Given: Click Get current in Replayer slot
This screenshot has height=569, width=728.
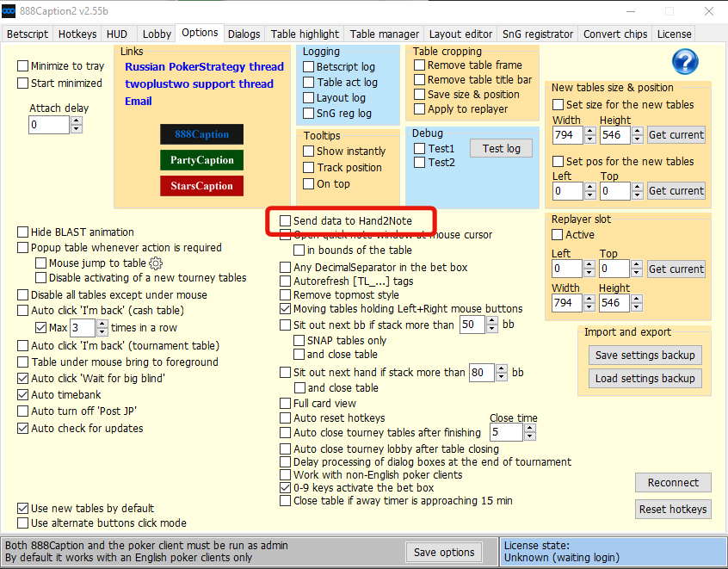Looking at the screenshot, I should (x=676, y=269).
